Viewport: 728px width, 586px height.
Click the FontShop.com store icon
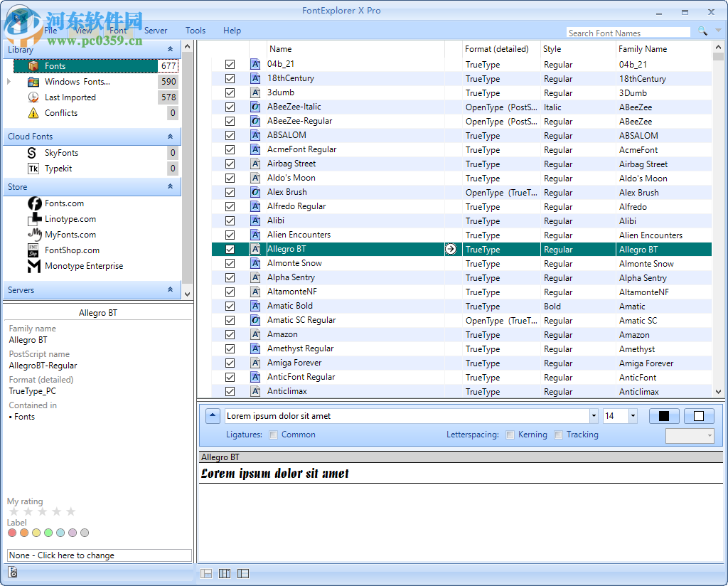33,250
